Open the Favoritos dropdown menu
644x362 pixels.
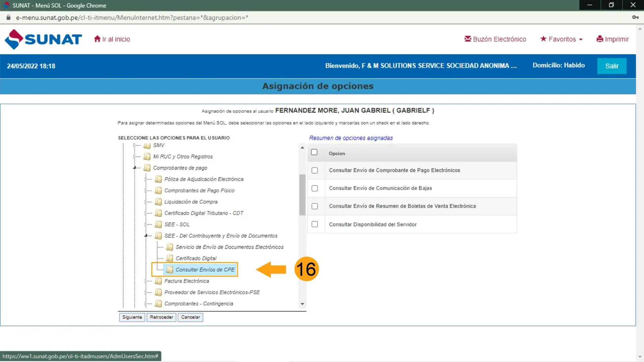(562, 39)
